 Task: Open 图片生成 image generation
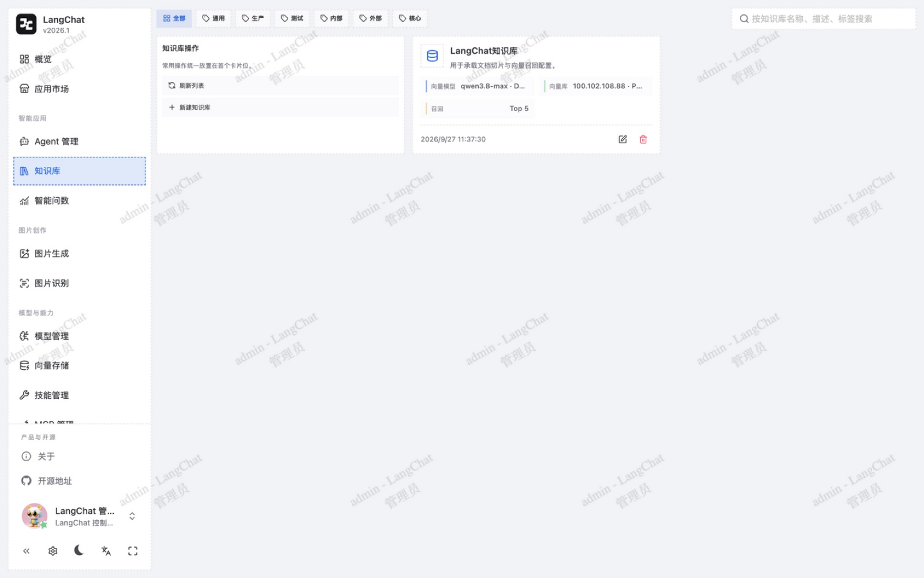tap(79, 254)
